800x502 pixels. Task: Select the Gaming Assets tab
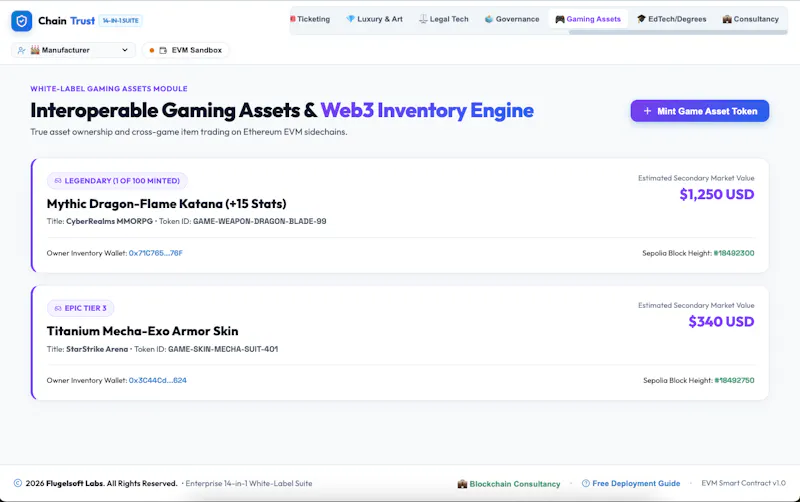[588, 19]
